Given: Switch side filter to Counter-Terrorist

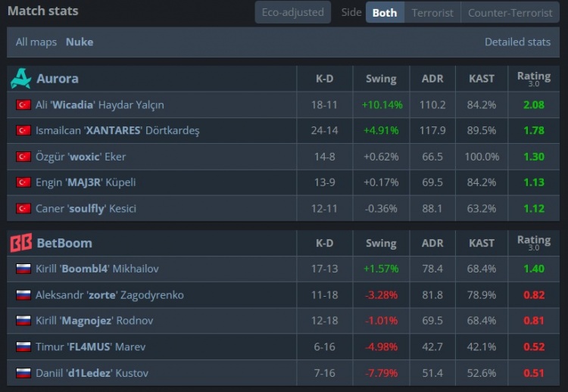Looking at the screenshot, I should (510, 13).
